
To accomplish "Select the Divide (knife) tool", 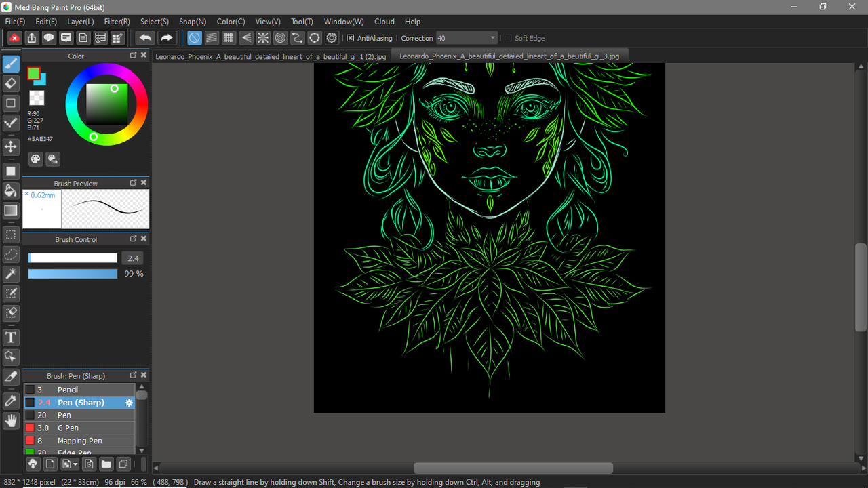I will 11,376.
